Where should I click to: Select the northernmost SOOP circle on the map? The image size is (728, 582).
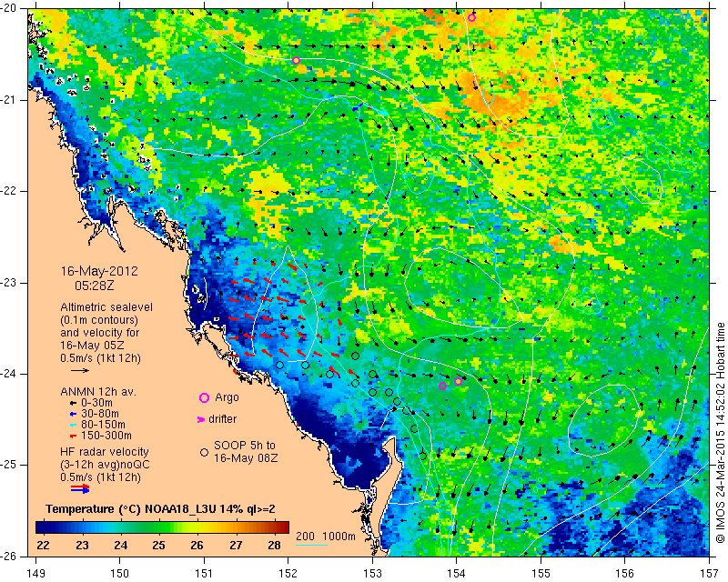click(x=355, y=356)
